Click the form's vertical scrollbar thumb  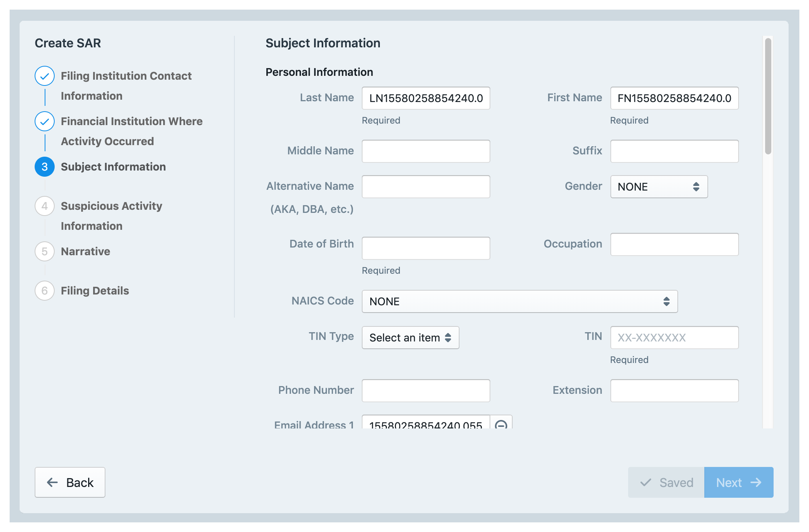(768, 96)
